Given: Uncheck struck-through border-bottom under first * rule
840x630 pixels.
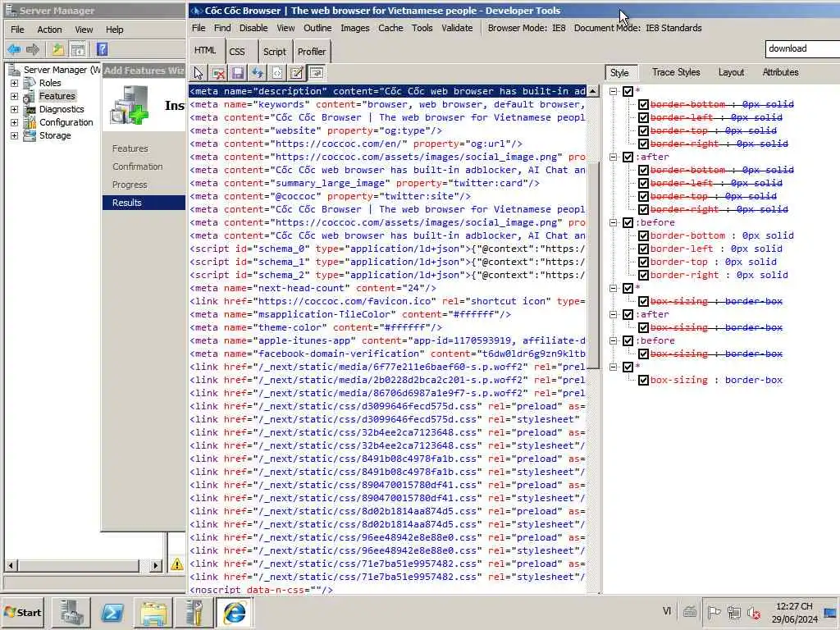Looking at the screenshot, I should 643,104.
